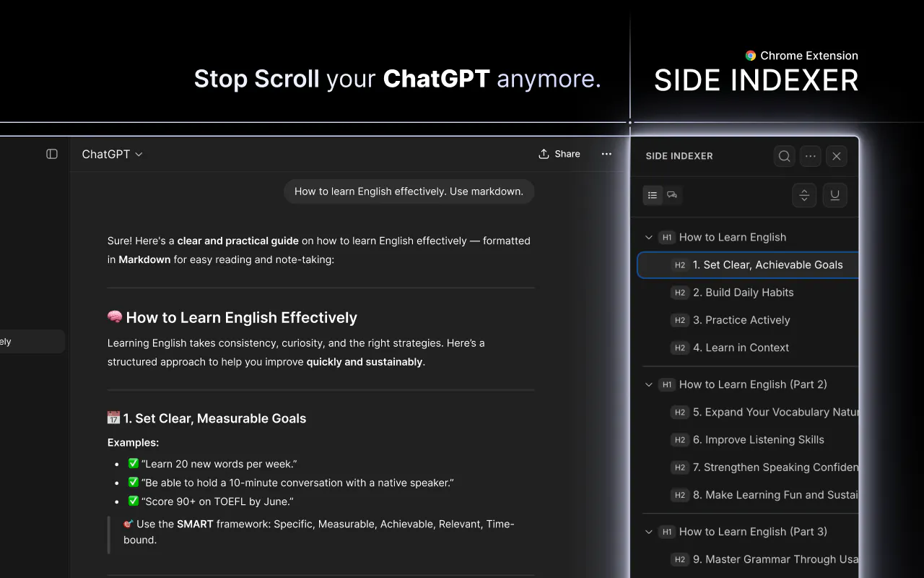Viewport: 924px width, 578px height.
Task: Jump to 1. Set Clear, Achievable Goals
Action: 749,265
